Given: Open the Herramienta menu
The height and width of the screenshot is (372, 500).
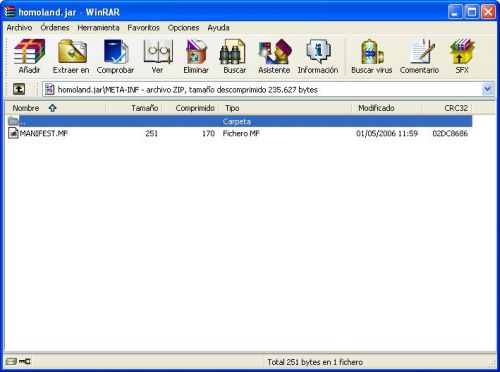Looking at the screenshot, I should 98,28.
